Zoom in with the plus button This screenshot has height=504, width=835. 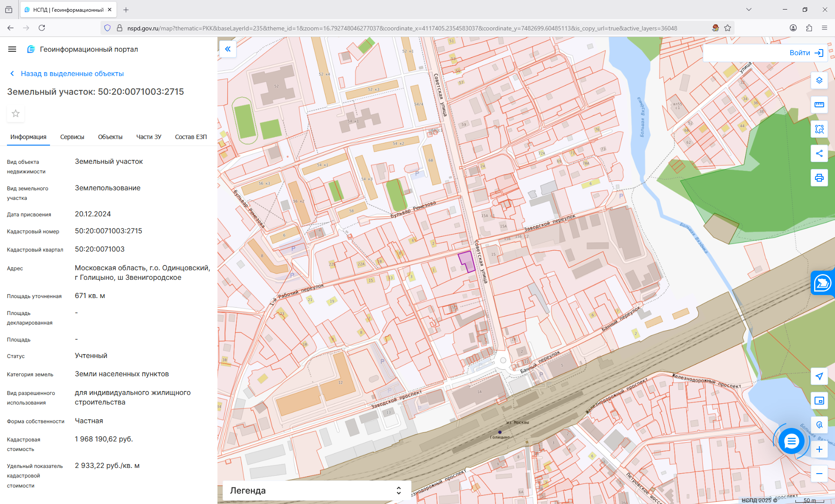819,449
